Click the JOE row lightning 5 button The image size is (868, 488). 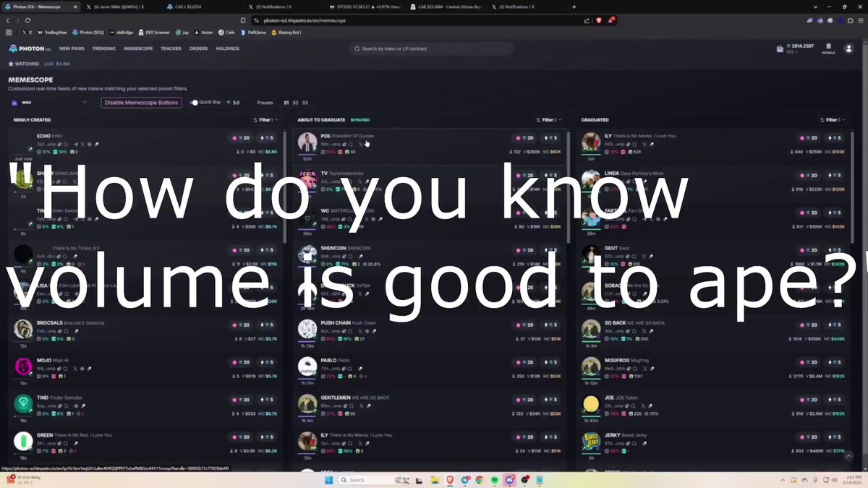point(834,400)
